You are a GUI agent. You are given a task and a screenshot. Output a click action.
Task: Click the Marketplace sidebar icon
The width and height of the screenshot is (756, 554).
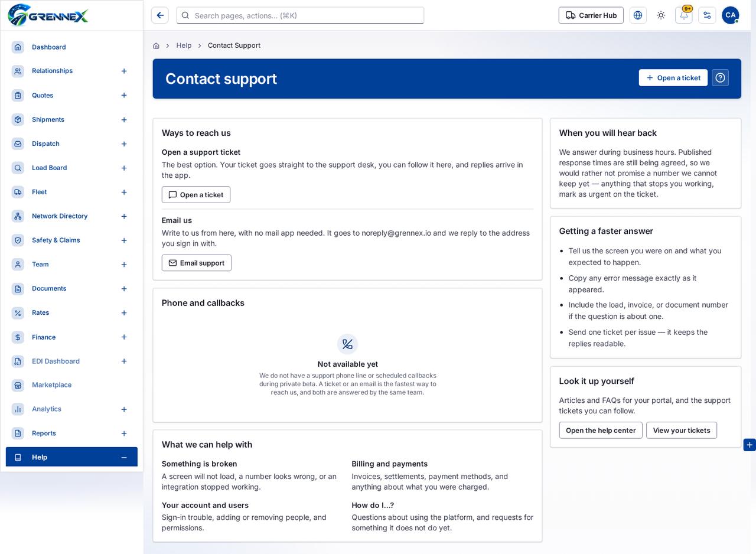(x=18, y=385)
